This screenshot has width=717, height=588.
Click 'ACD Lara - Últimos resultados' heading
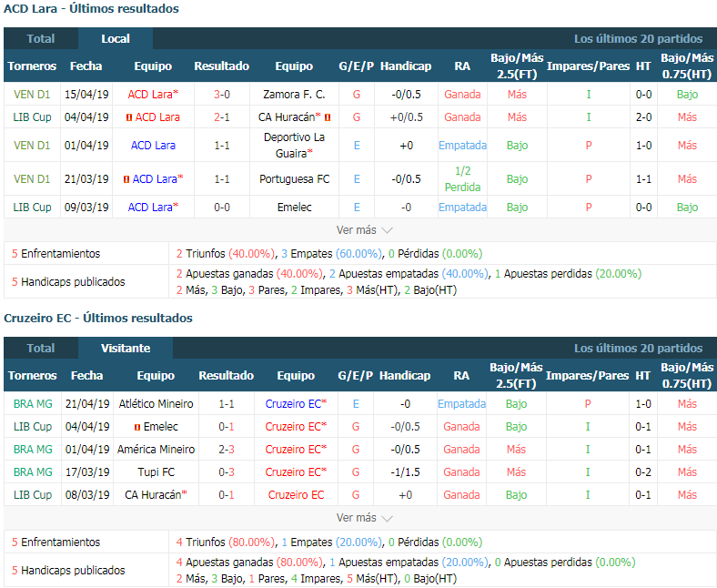click(92, 9)
